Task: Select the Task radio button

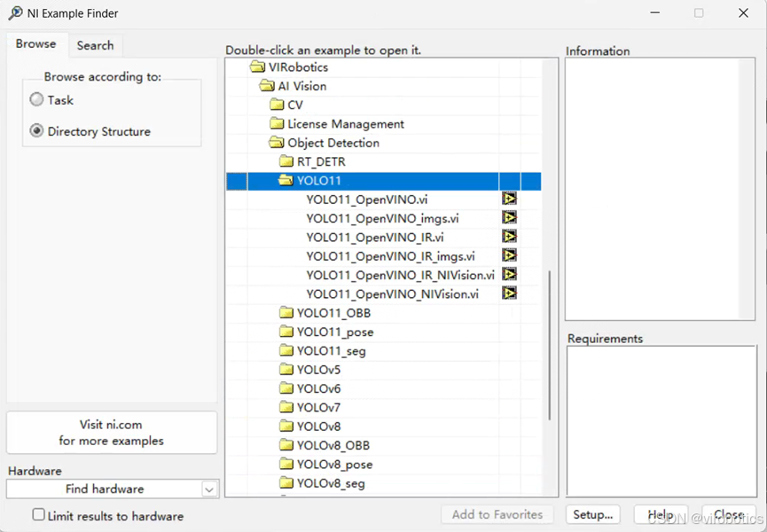Action: pyautogui.click(x=36, y=99)
